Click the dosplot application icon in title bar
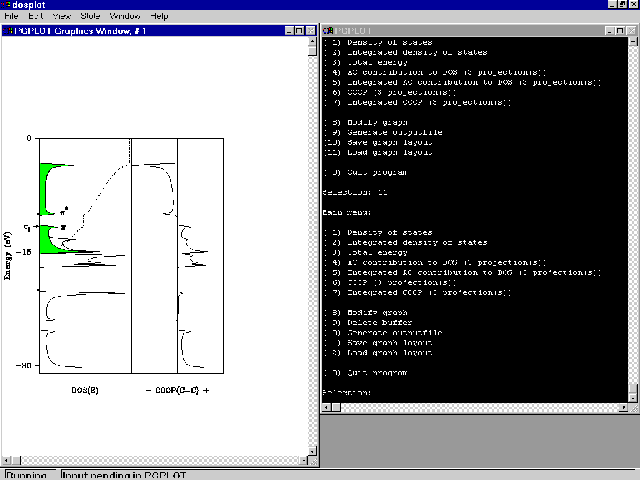This screenshot has height=480, width=640. pos(6,4)
